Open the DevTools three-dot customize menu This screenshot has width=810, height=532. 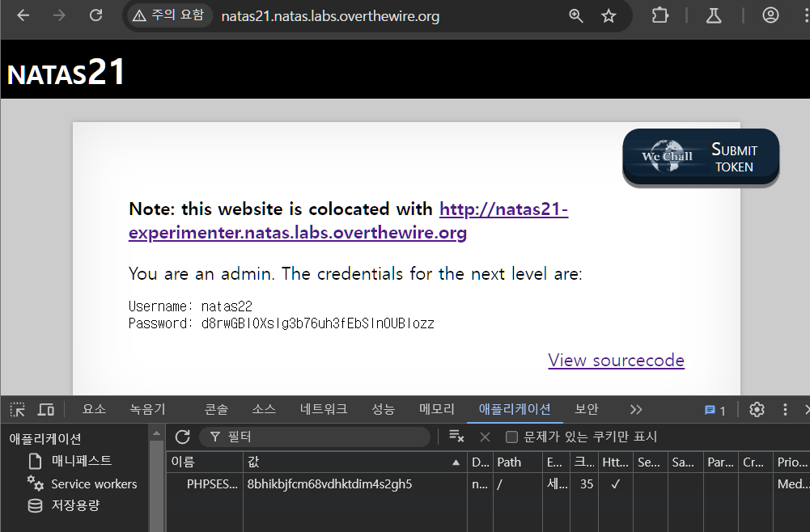[785, 409]
